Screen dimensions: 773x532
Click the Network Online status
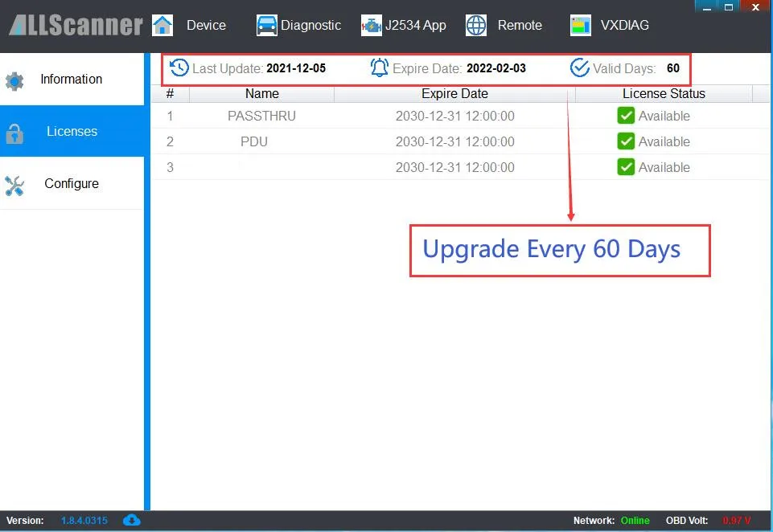pyautogui.click(x=635, y=521)
